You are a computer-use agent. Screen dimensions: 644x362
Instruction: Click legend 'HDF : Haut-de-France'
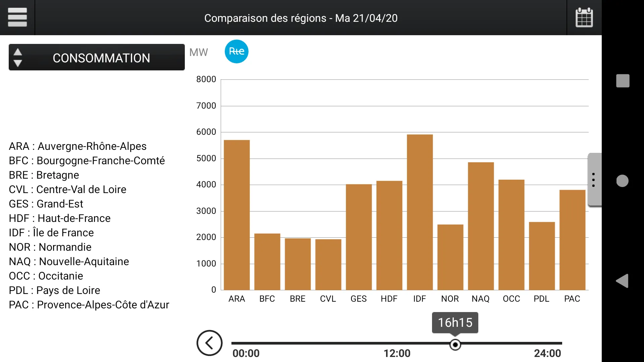click(60, 219)
